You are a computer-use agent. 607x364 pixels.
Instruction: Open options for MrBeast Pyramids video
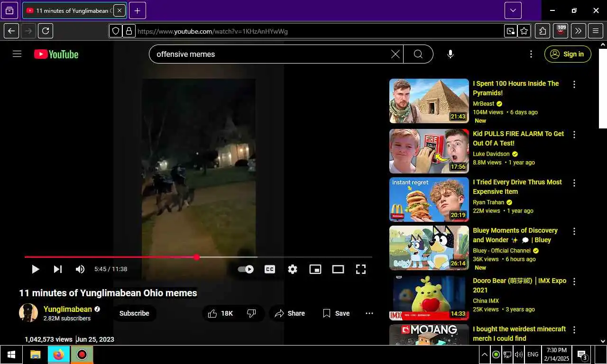click(x=574, y=84)
